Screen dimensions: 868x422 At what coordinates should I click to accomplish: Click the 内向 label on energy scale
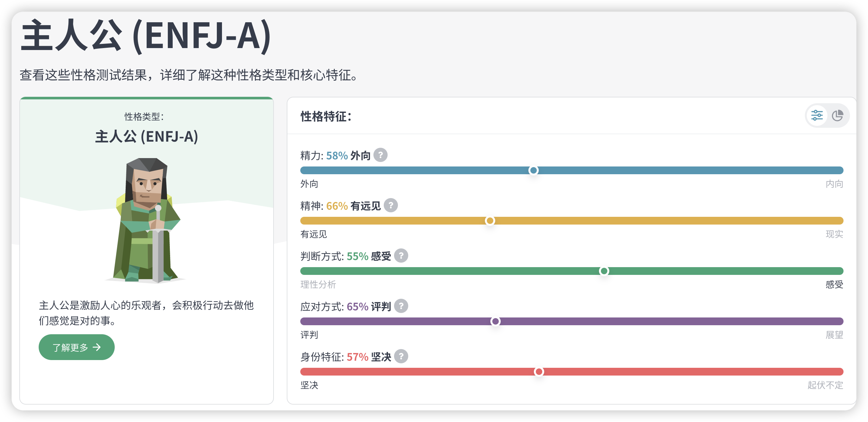(x=834, y=184)
